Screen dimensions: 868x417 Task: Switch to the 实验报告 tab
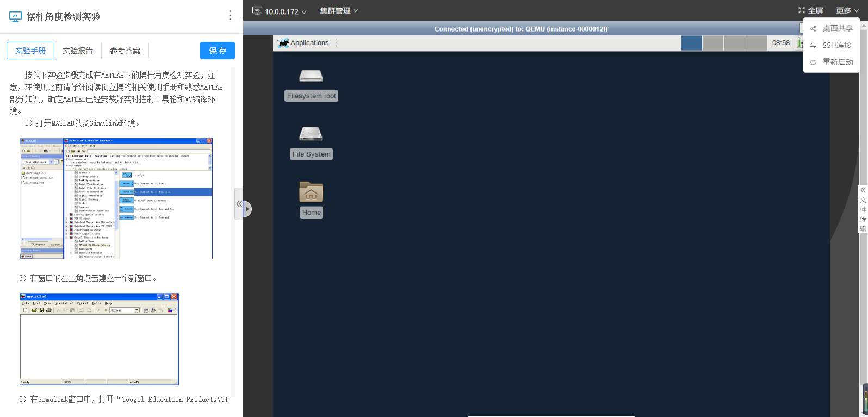point(78,51)
